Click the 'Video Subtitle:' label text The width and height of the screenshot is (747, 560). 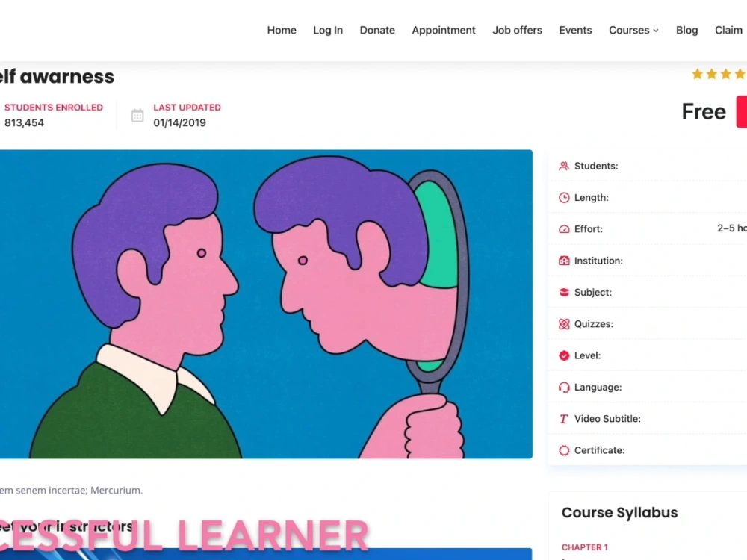[x=607, y=419]
